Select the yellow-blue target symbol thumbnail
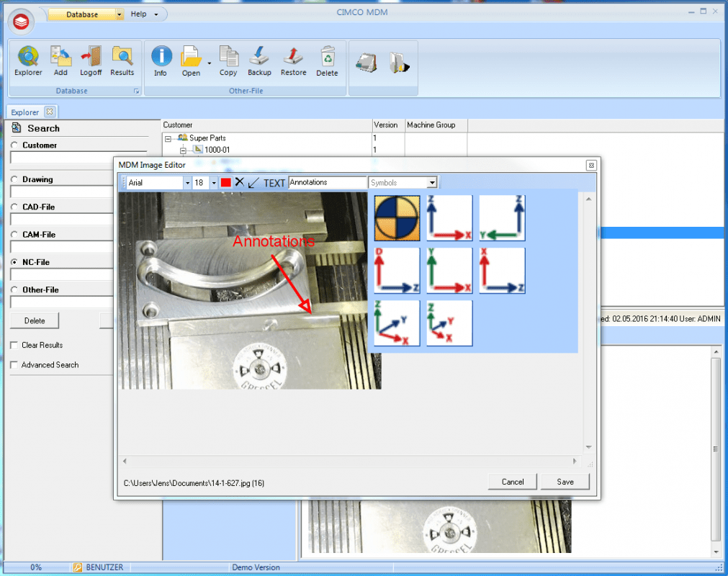This screenshot has width=728, height=576. 397,217
